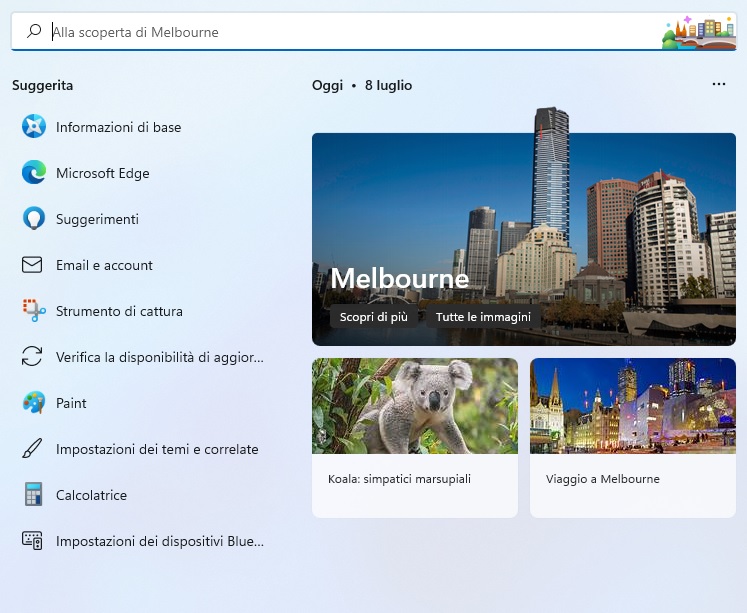Open the Suggerimenti lightbulb icon

coord(34,219)
